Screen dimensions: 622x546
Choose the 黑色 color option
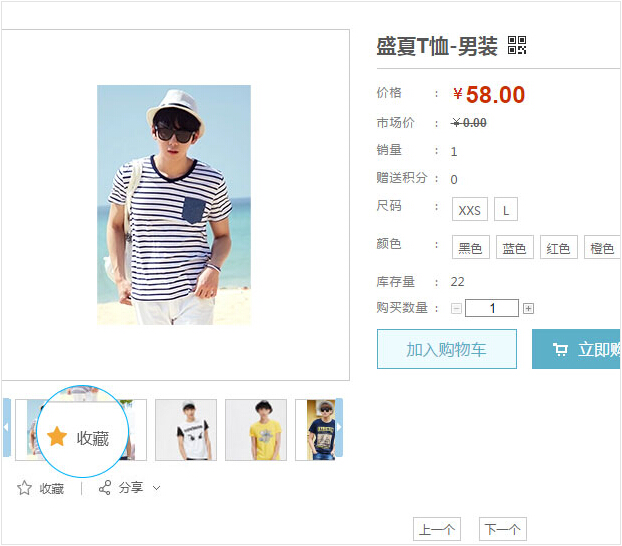[x=470, y=248]
